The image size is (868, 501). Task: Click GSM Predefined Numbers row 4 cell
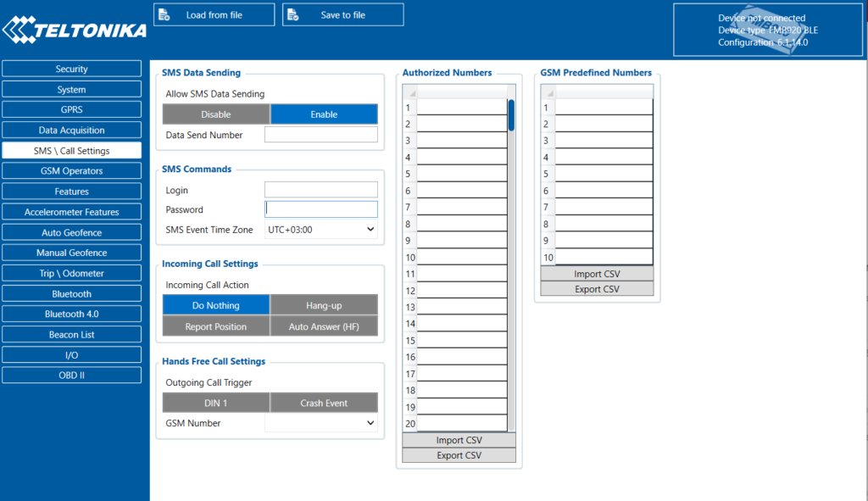coord(604,157)
